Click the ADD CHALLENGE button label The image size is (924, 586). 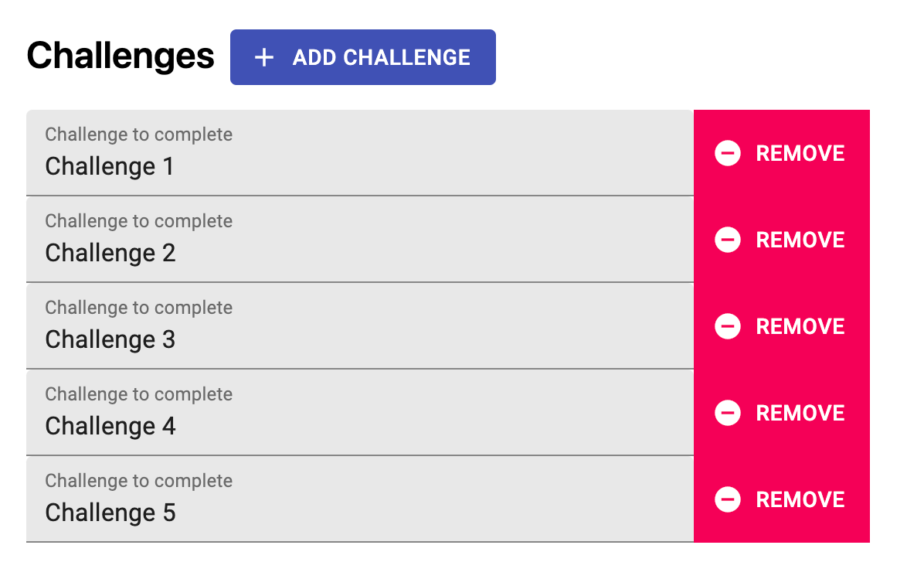(x=382, y=58)
